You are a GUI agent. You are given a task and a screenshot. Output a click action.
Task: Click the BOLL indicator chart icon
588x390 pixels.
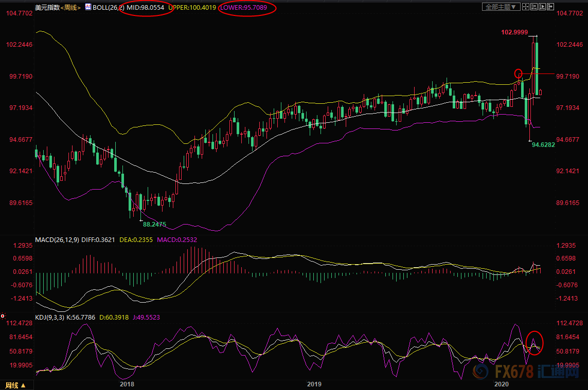87,7
